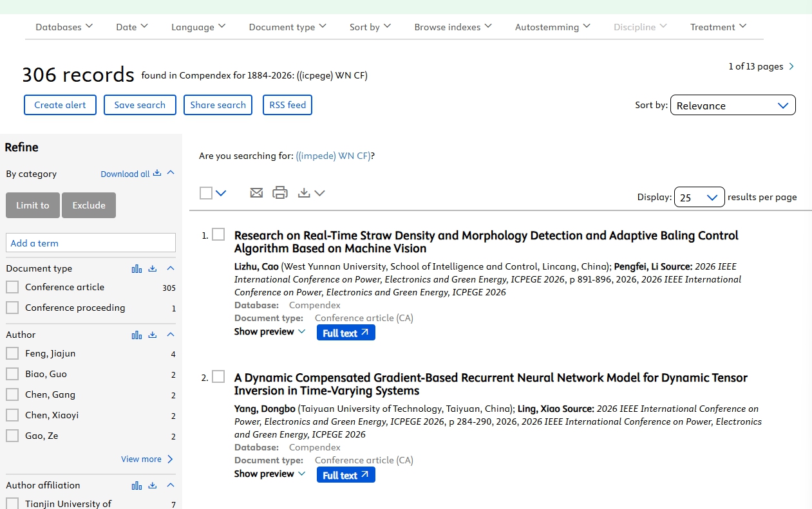Image resolution: width=812 pixels, height=509 pixels.
Task: Click author Lizhu, Cao link
Action: point(256,266)
